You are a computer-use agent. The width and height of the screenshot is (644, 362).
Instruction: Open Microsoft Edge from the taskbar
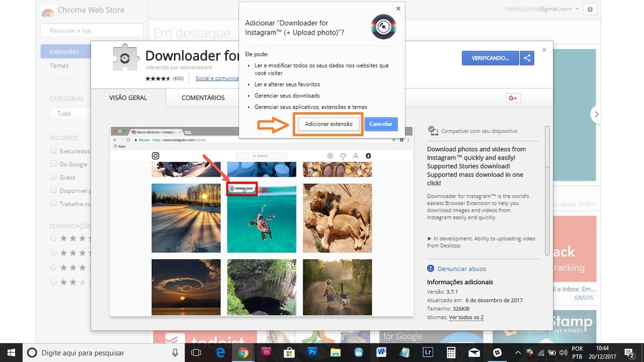click(x=220, y=353)
